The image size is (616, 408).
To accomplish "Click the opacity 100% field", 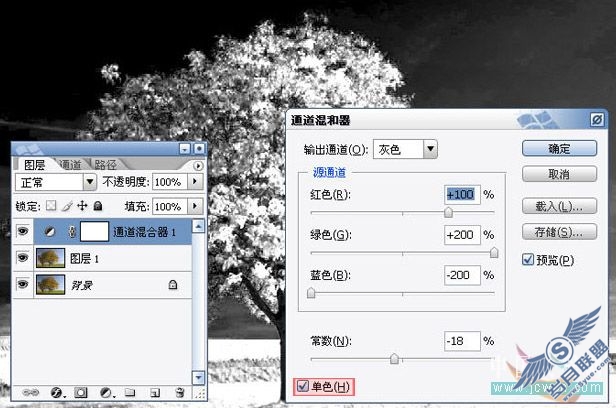I will click(x=169, y=182).
